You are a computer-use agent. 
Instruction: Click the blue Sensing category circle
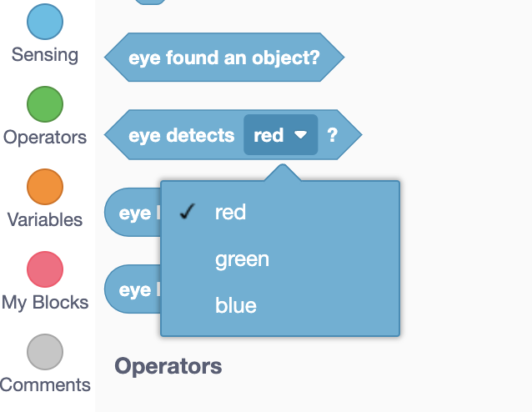point(45,22)
